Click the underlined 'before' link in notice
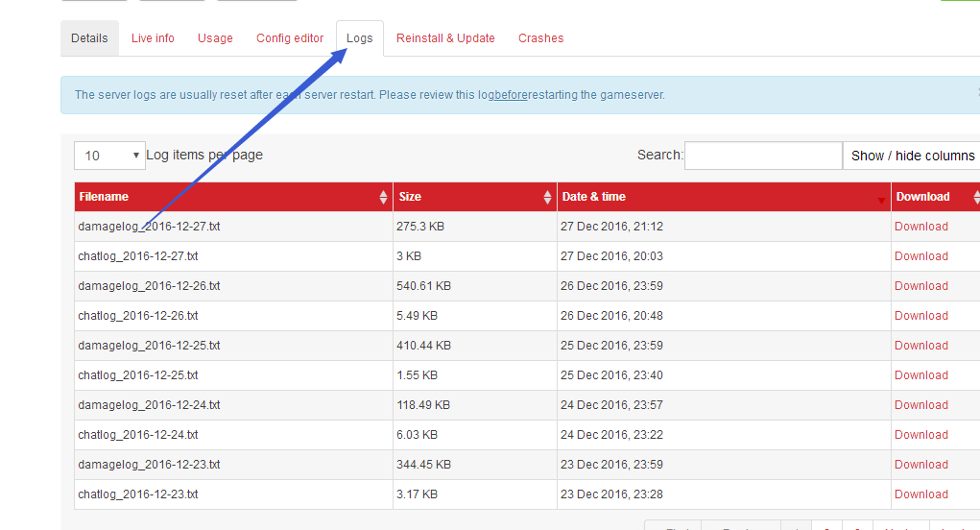Screen dimensions: 980x530 (511, 95)
